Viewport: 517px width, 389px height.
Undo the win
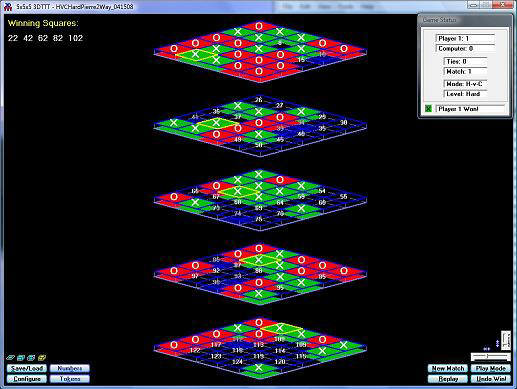491,379
